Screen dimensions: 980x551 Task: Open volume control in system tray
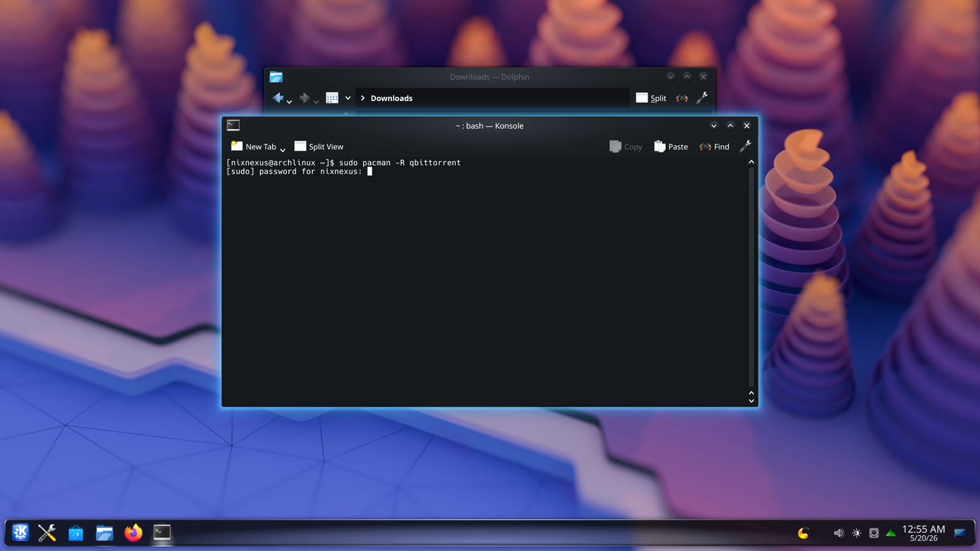click(x=839, y=533)
